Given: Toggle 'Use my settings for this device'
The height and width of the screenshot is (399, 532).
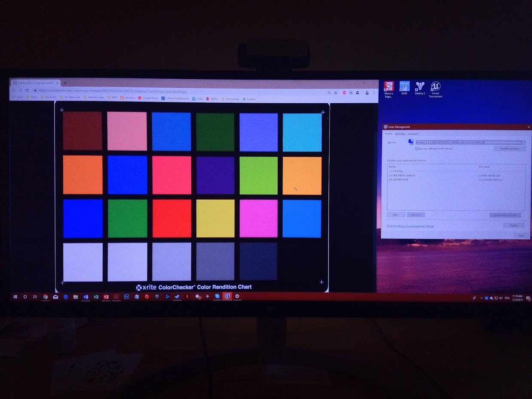Looking at the screenshot, I should coord(417,149).
